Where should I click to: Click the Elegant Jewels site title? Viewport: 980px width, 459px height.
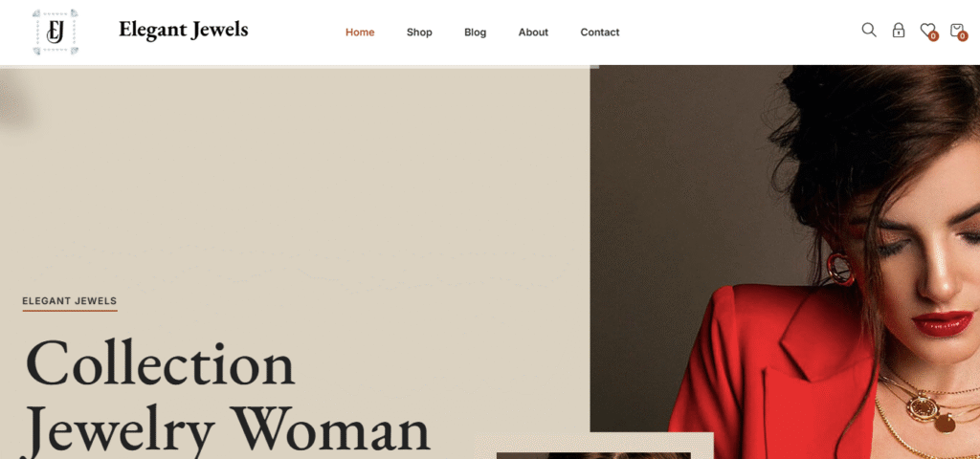(183, 30)
